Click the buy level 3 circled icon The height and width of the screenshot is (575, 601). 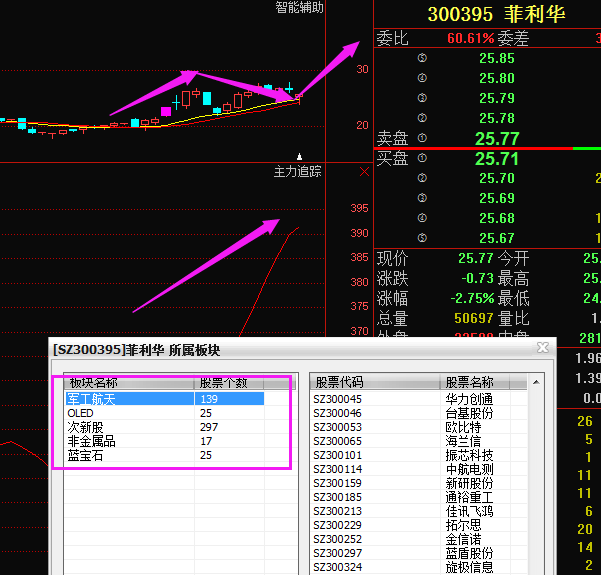(x=422, y=198)
